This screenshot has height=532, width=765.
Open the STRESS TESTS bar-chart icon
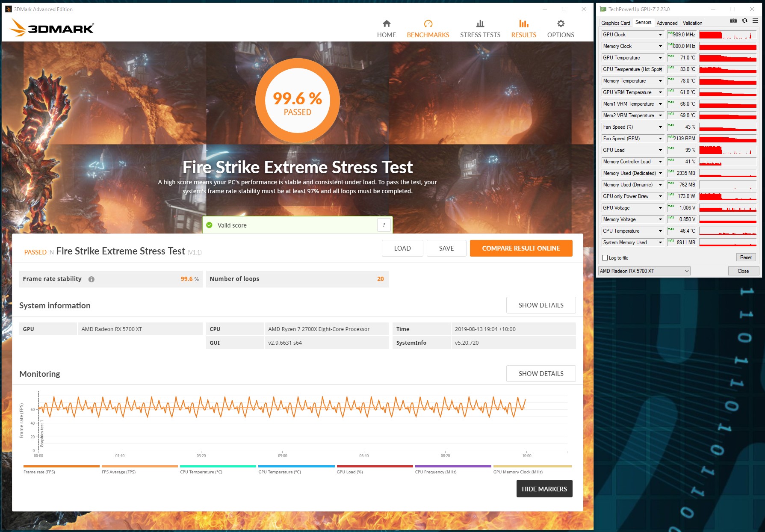point(480,24)
